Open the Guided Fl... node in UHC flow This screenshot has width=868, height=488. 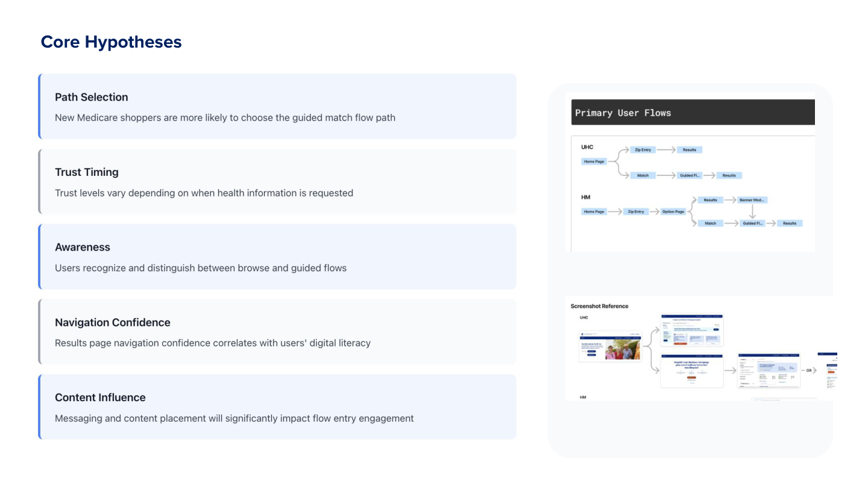(x=691, y=175)
